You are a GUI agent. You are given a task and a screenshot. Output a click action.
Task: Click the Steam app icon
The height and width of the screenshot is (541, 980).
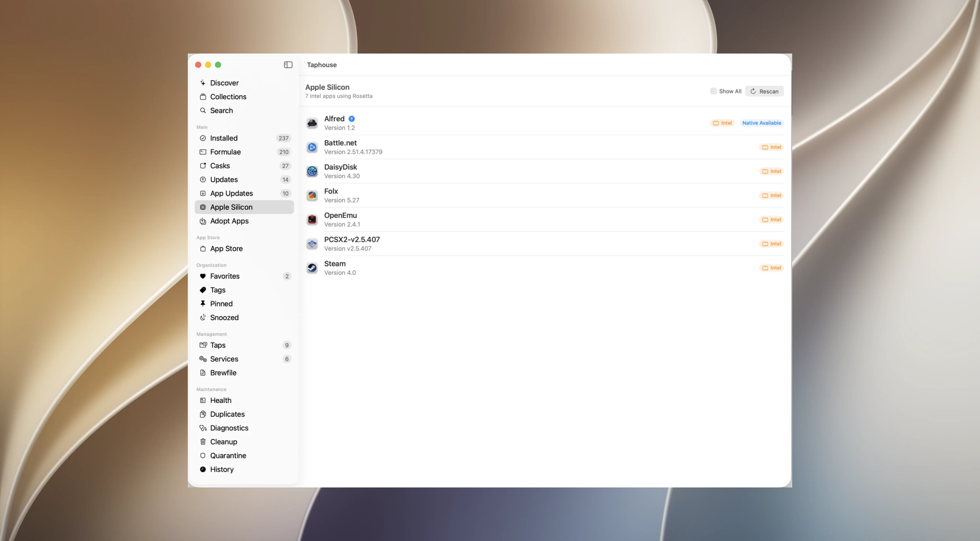pyautogui.click(x=312, y=268)
